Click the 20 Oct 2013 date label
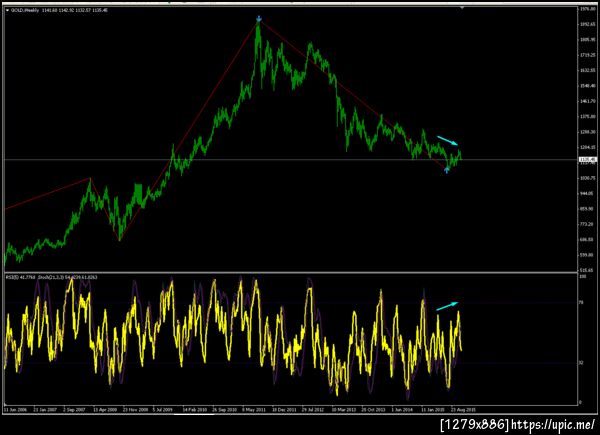The image size is (600, 435). click(373, 410)
